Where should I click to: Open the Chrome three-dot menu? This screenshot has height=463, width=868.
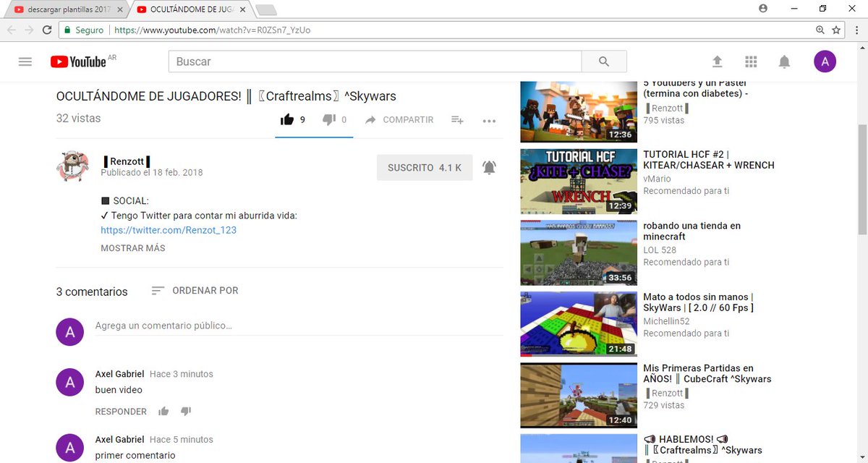[856, 30]
